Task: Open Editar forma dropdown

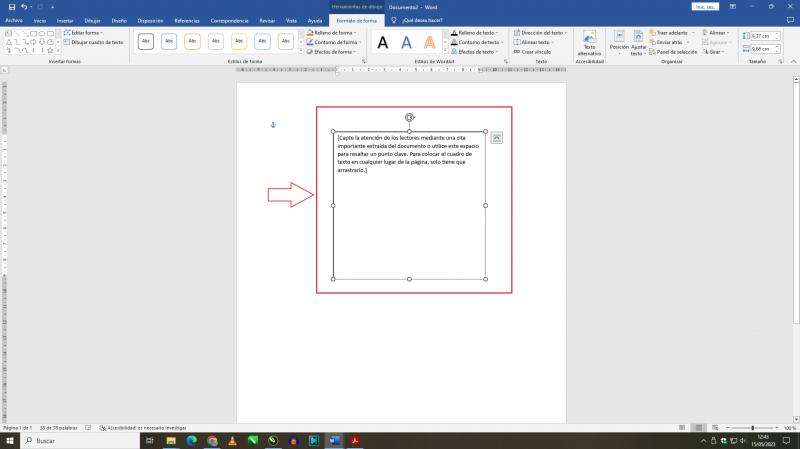Action: point(83,33)
